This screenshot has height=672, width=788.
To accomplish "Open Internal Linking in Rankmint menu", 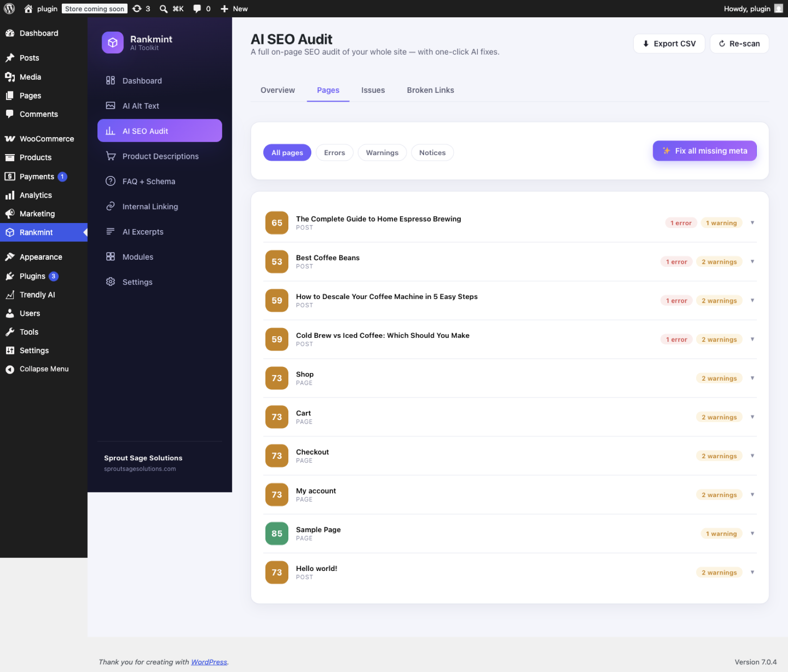I will (x=160, y=207).
